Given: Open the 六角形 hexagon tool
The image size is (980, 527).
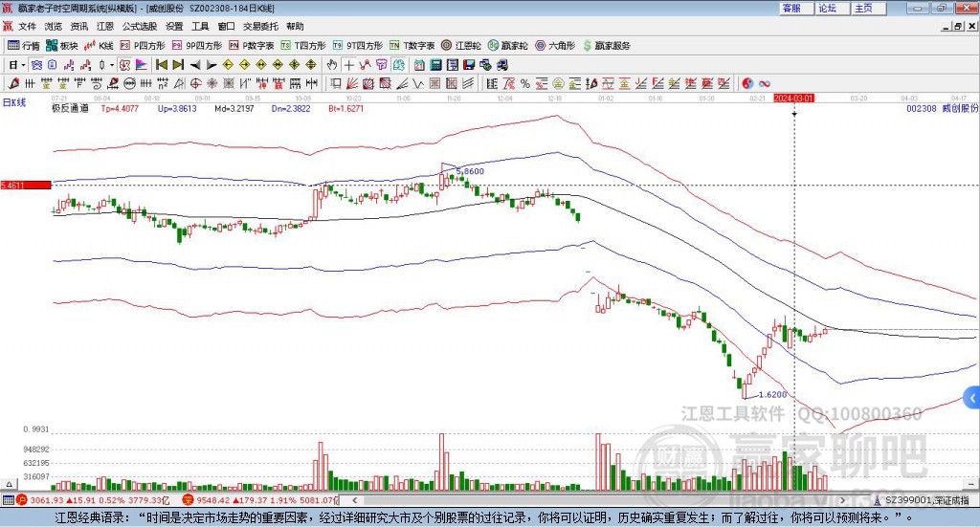Looking at the screenshot, I should click(555, 46).
